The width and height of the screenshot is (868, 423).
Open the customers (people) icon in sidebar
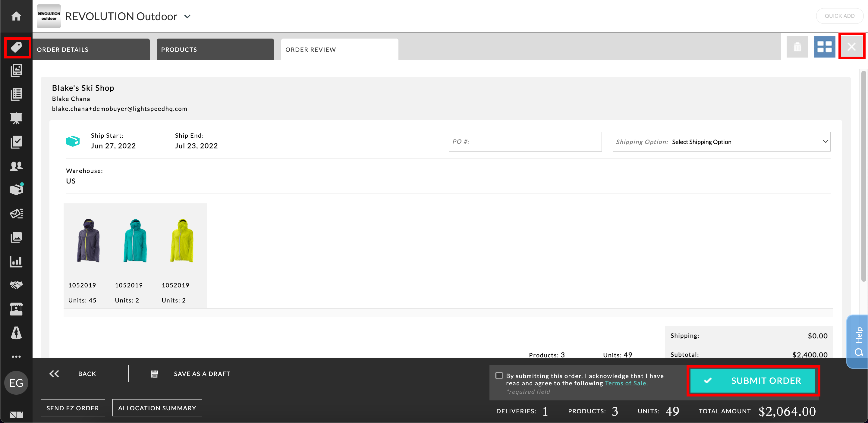point(17,165)
